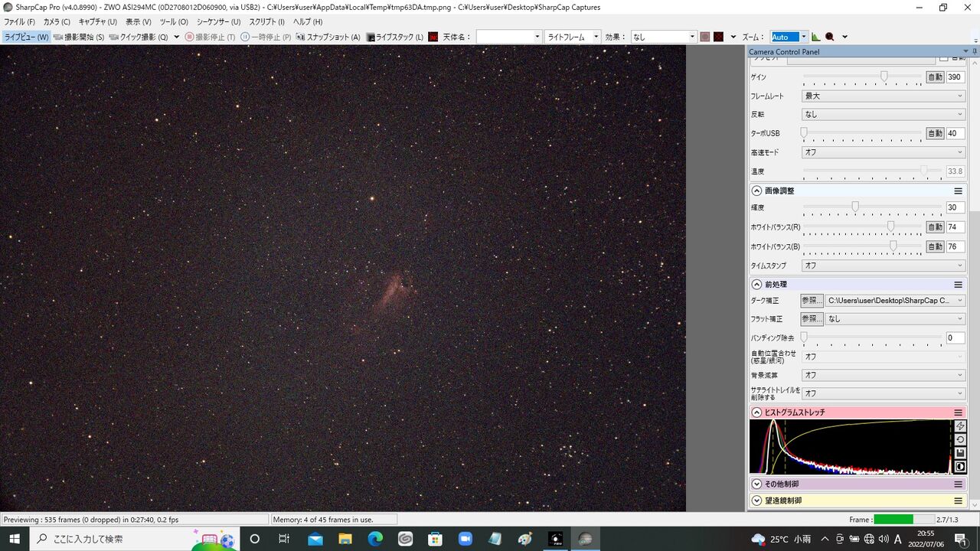Collapse the ヒストグラムストレッチ section
Image resolution: width=980 pixels, height=551 pixels.
click(756, 412)
